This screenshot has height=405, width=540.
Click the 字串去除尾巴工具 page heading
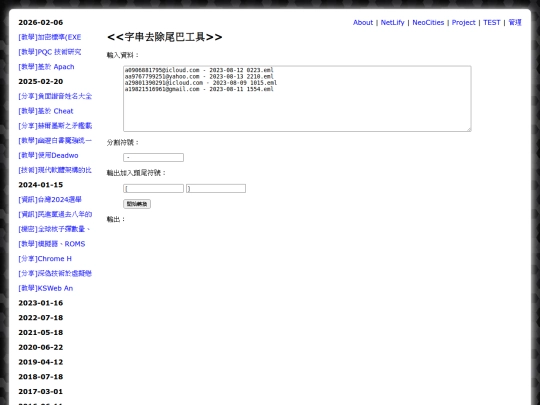point(165,37)
